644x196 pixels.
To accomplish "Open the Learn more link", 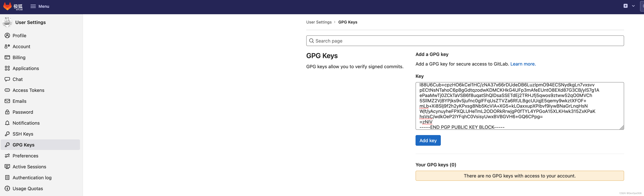I will (523, 64).
